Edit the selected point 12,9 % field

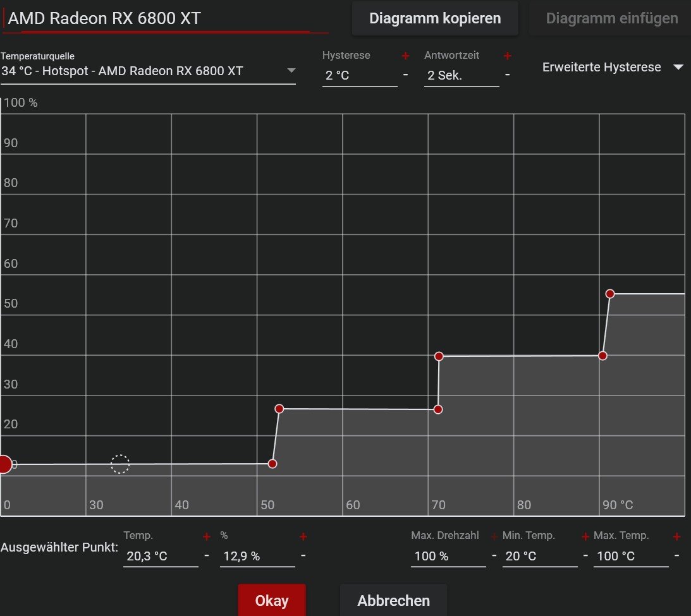[257, 556]
